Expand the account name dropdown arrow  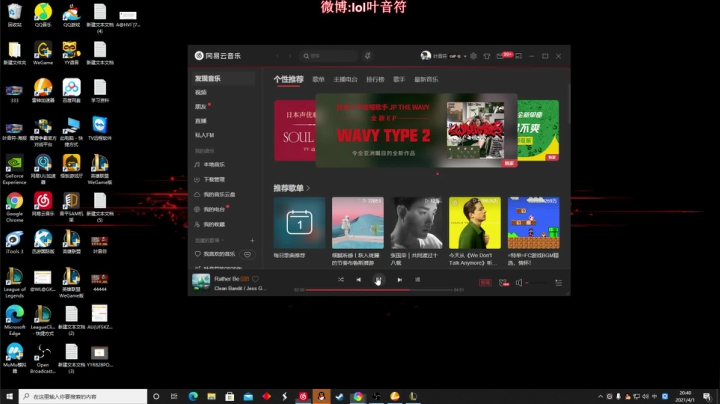(465, 56)
